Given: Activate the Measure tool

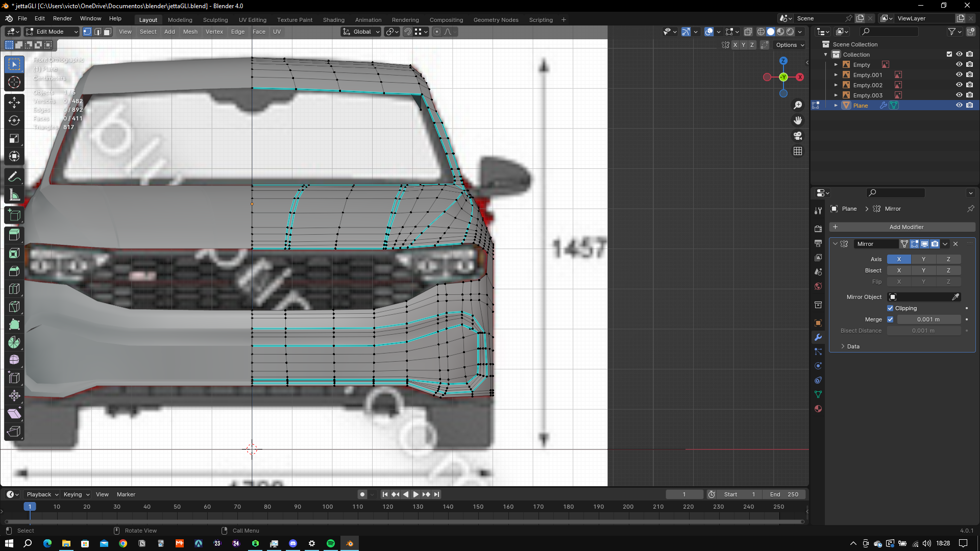Looking at the screenshot, I should 14,195.
